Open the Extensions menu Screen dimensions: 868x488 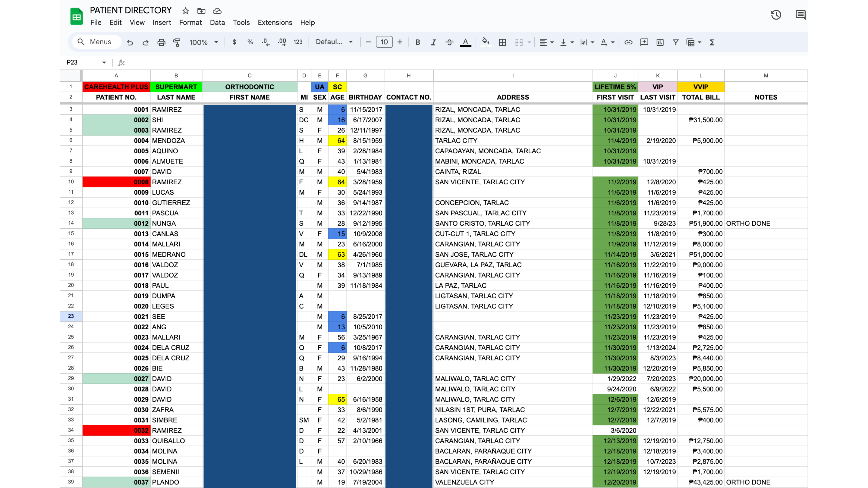pos(275,23)
